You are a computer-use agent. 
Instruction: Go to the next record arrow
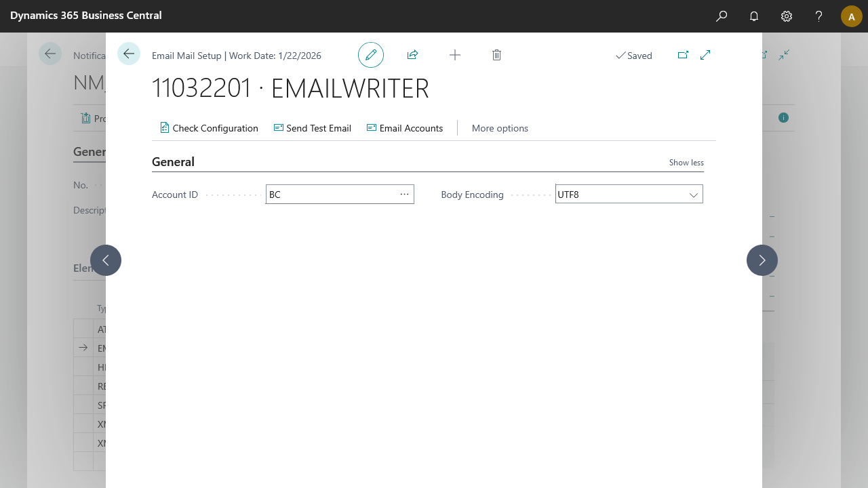(x=762, y=260)
